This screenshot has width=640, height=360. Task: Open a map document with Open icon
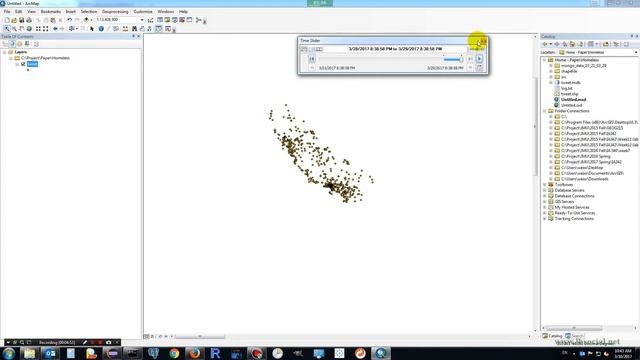coord(14,20)
